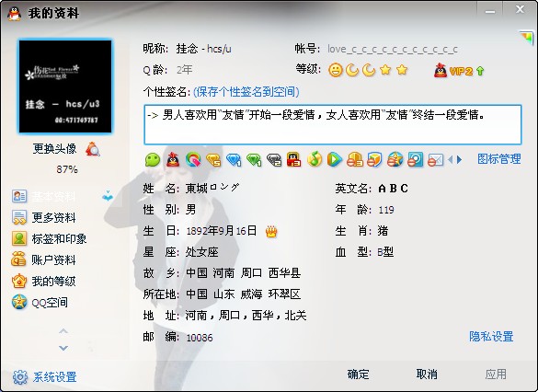Click into the 个性签名 signature text box
Image resolution: width=538 pixels, height=392 pixels.
(333, 124)
